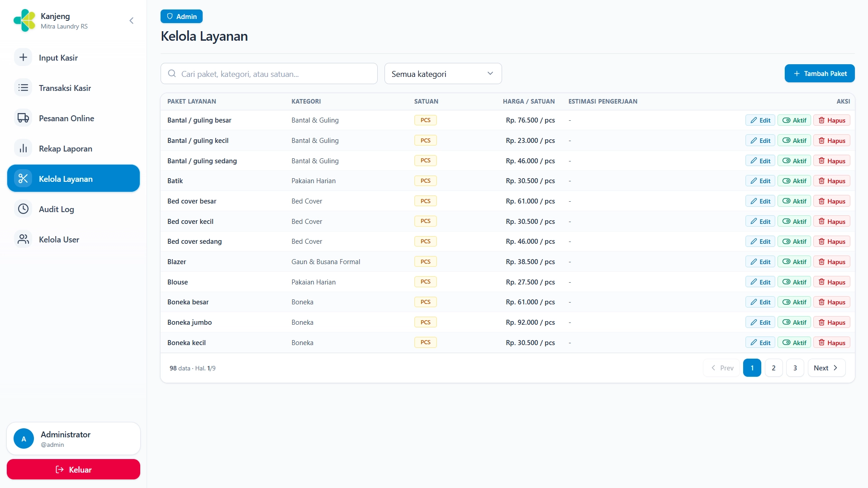Click the scissors icon beside Kelola Layanan
Viewport: 868px width, 488px height.
(23, 179)
